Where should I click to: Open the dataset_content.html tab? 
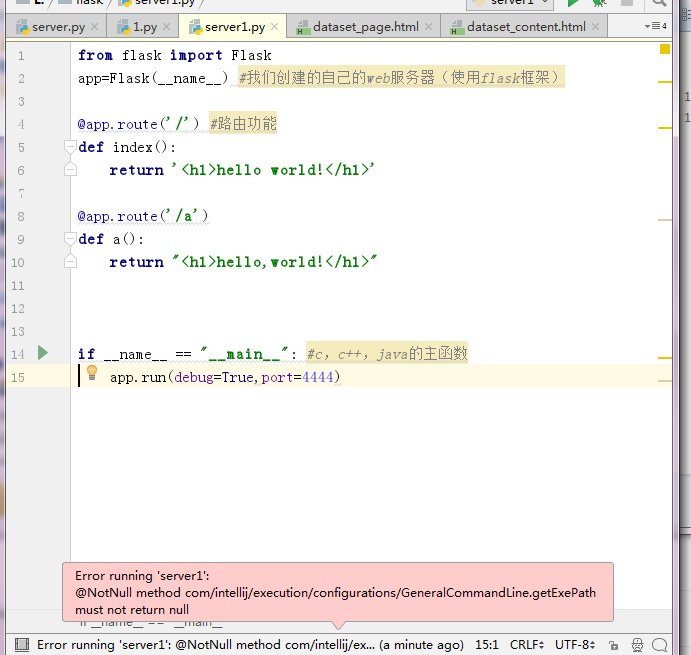pyautogui.click(x=524, y=26)
